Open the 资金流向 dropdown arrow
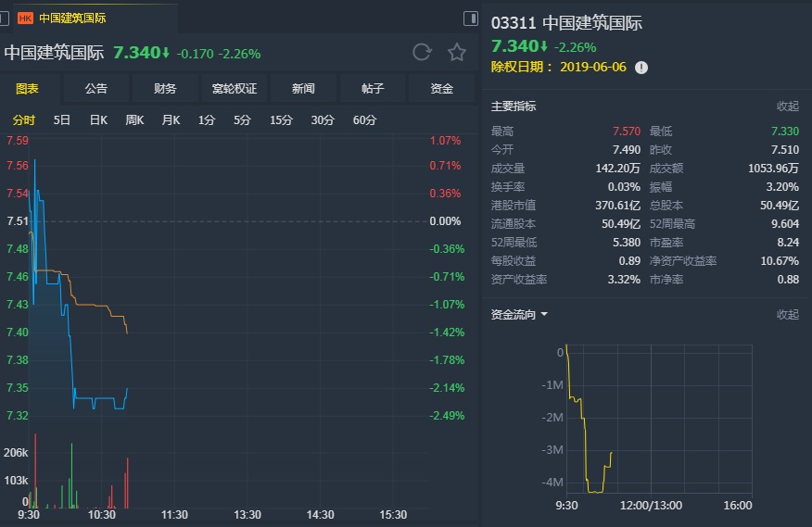 tap(544, 315)
